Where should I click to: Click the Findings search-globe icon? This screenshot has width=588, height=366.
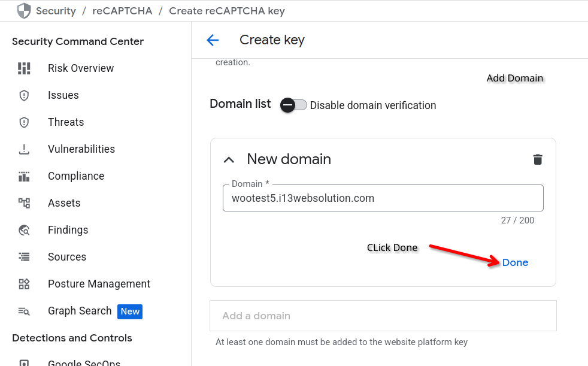[x=24, y=230]
